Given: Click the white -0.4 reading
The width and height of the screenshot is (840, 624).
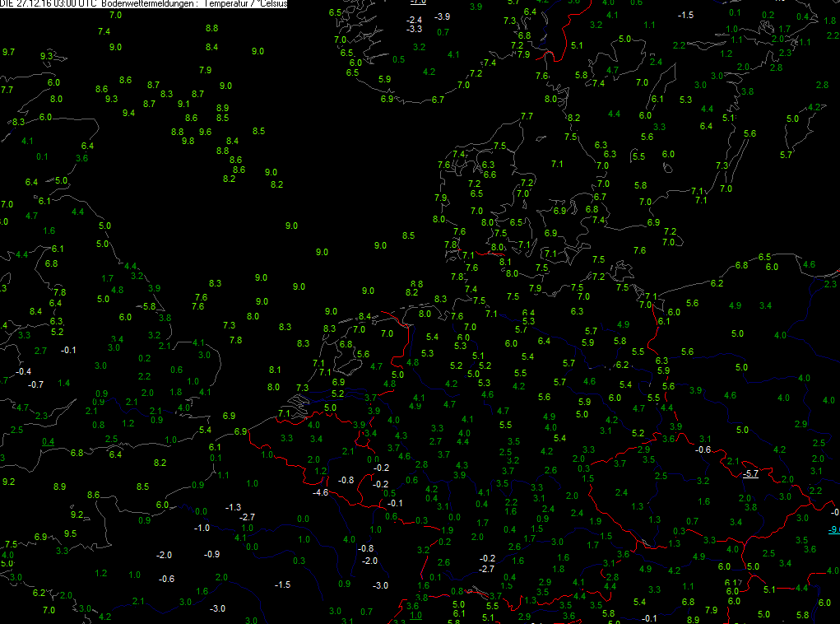Looking at the screenshot, I should click(24, 371).
